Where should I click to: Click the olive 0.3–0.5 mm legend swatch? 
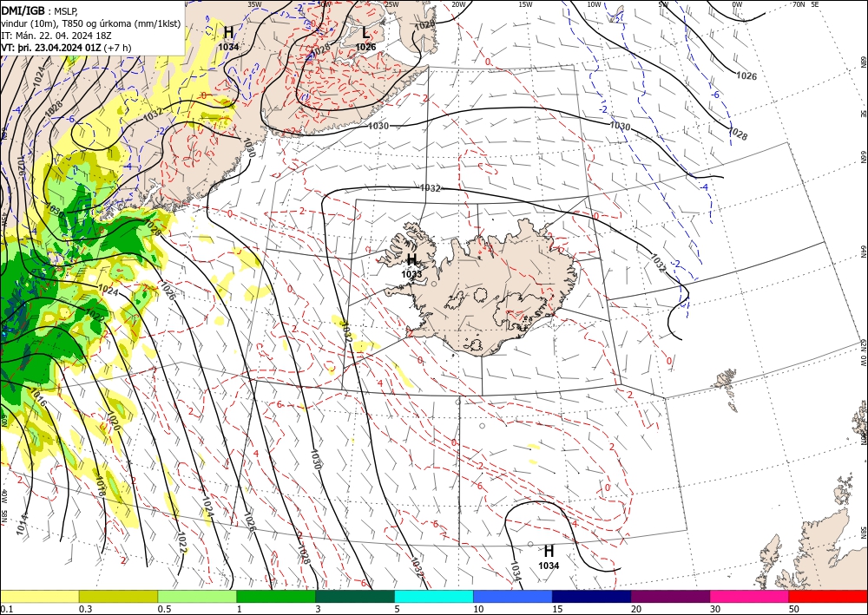click(x=118, y=596)
